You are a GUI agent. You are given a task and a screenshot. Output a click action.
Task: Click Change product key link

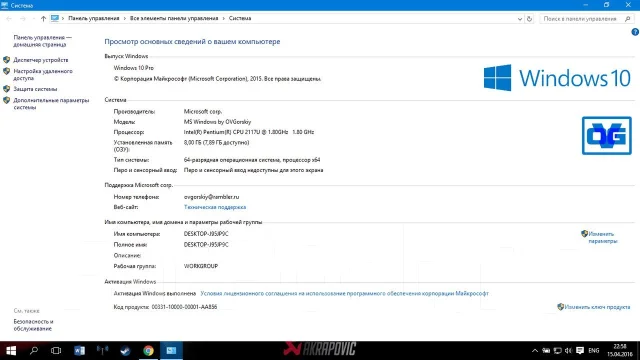[x=597, y=307]
